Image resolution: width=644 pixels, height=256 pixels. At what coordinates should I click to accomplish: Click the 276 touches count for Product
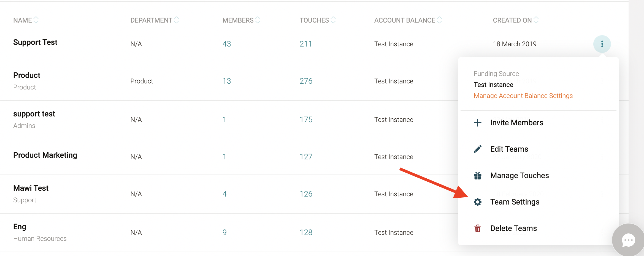click(x=306, y=81)
